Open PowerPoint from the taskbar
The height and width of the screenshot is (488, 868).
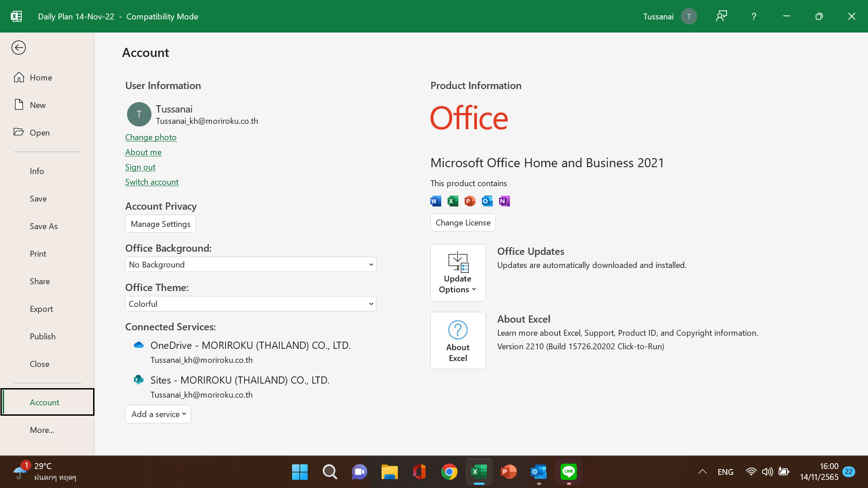(509, 472)
